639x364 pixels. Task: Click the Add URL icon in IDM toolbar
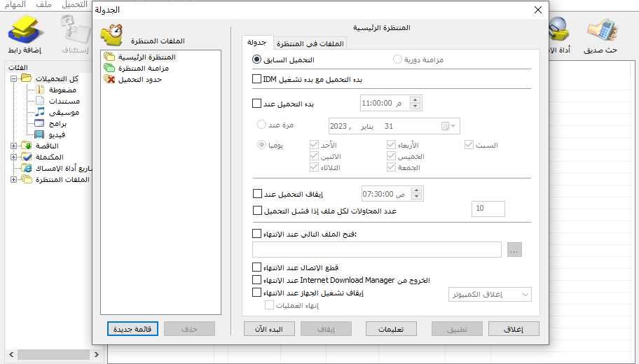click(26, 29)
